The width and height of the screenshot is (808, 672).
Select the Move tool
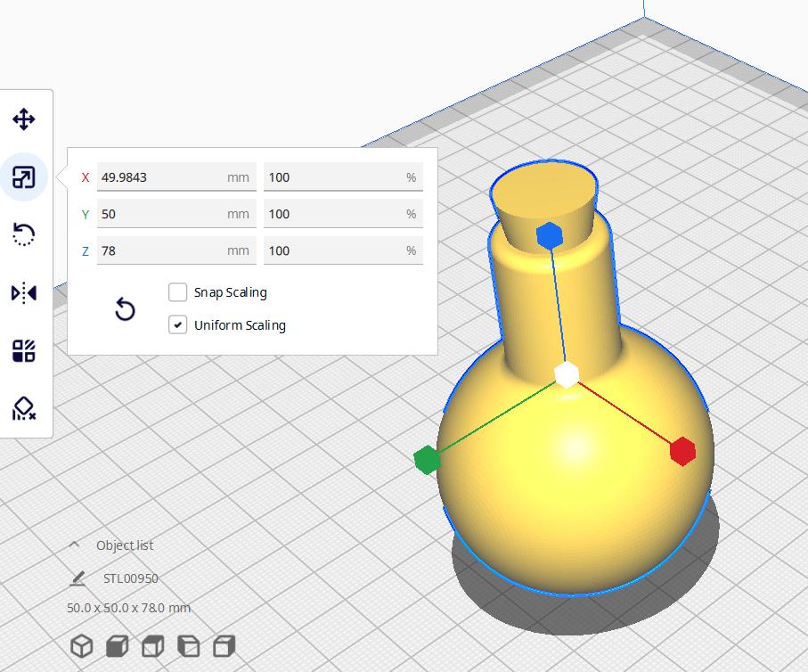[x=24, y=118]
